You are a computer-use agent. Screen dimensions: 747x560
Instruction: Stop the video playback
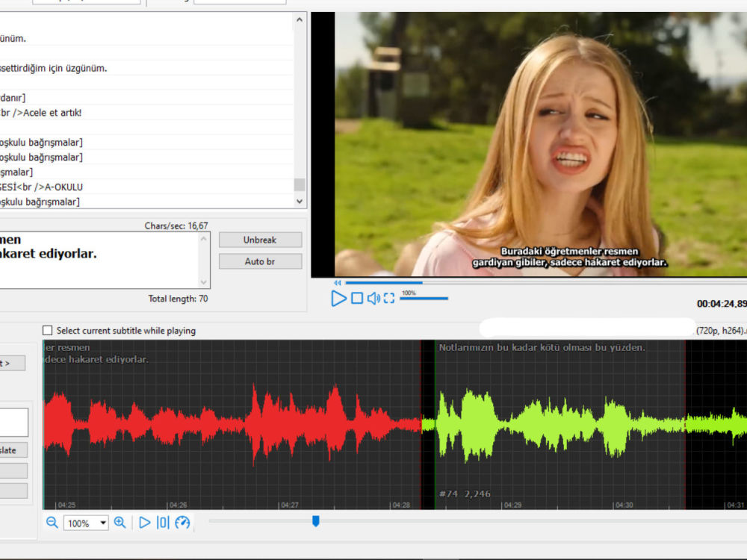coord(357,298)
